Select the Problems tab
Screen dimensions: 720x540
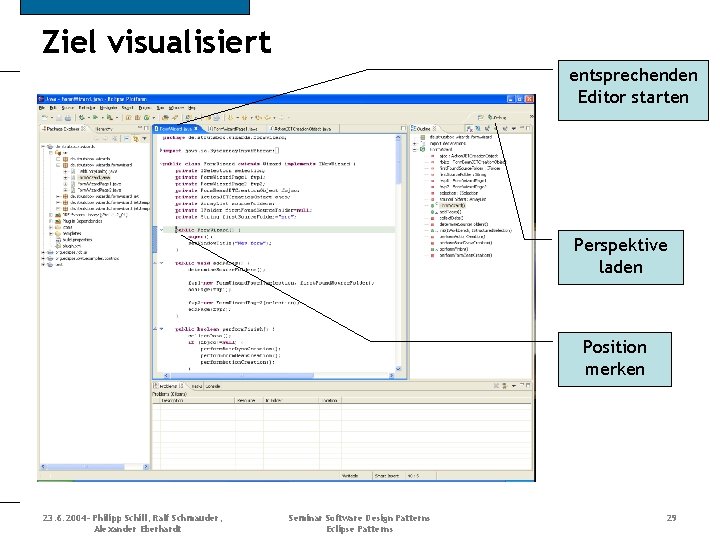(169, 386)
